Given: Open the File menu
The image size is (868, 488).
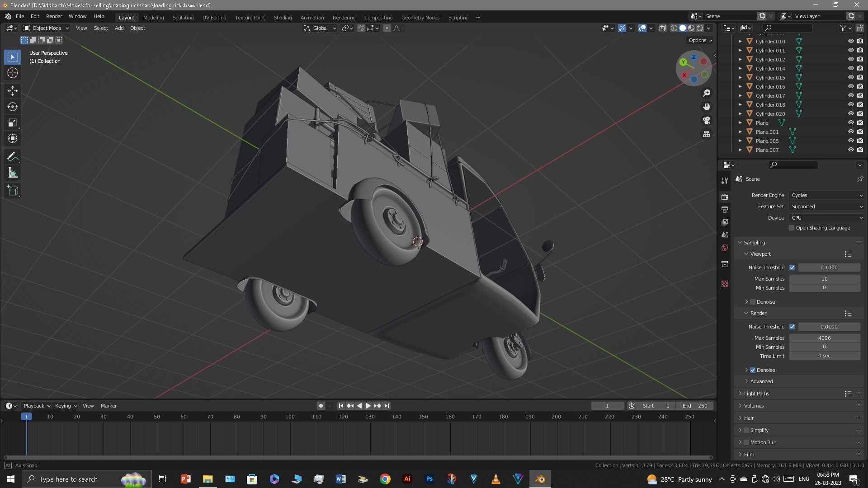Looking at the screenshot, I should (x=20, y=17).
